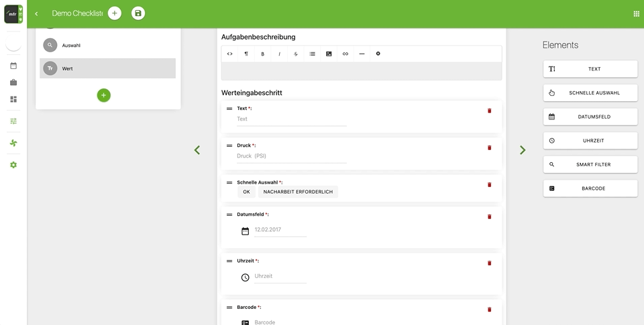
Task: Click the 12.02.2017 date field
Action: pos(280,230)
